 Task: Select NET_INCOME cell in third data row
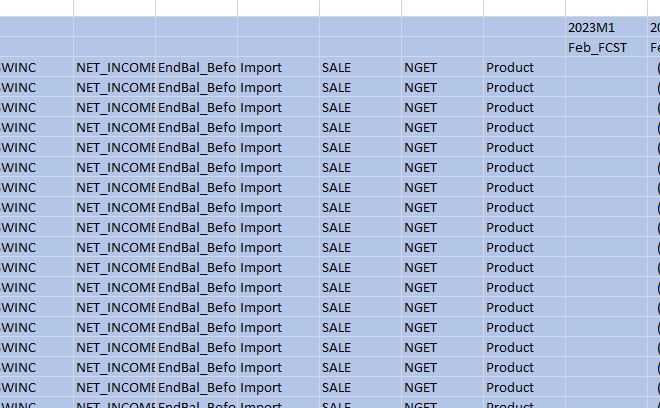coord(114,108)
